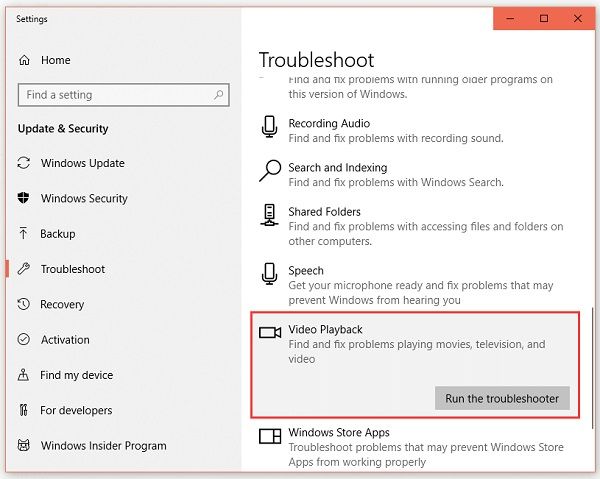
Task: Click 'Find and fix problems with recording sound.'
Action: coord(396,138)
